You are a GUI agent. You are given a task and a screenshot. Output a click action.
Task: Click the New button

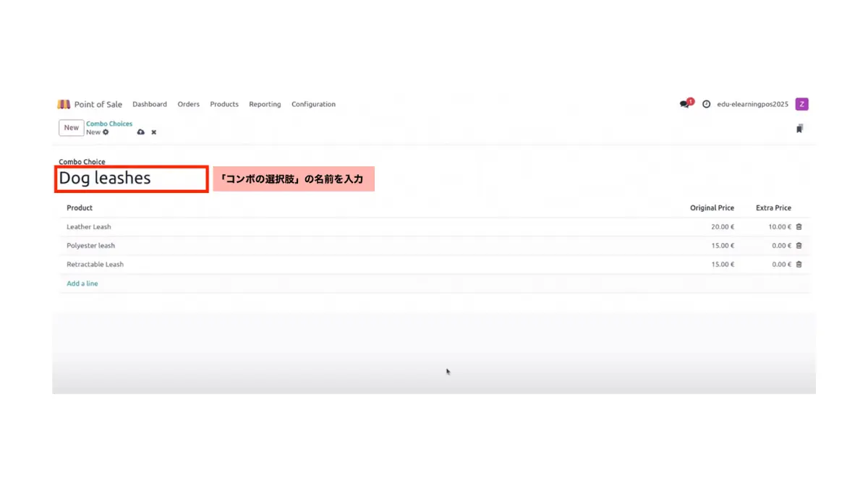[71, 127]
